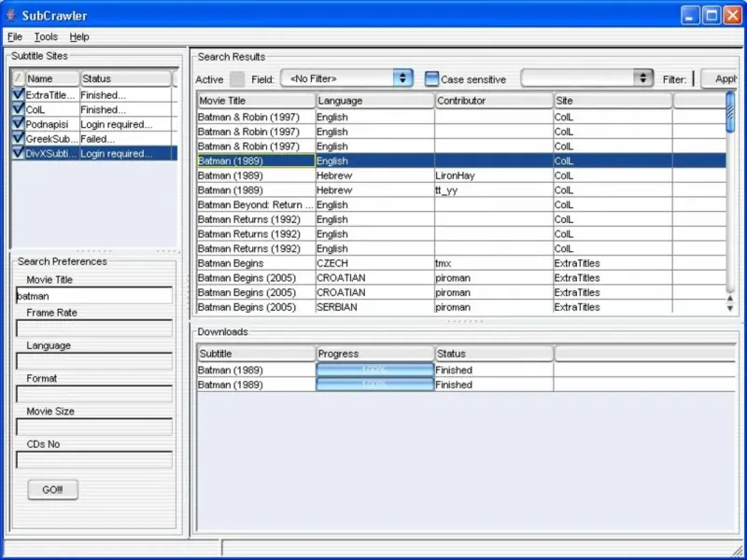The width and height of the screenshot is (747, 560).
Task: Click the CDs No input field
Action: pyautogui.click(x=94, y=459)
